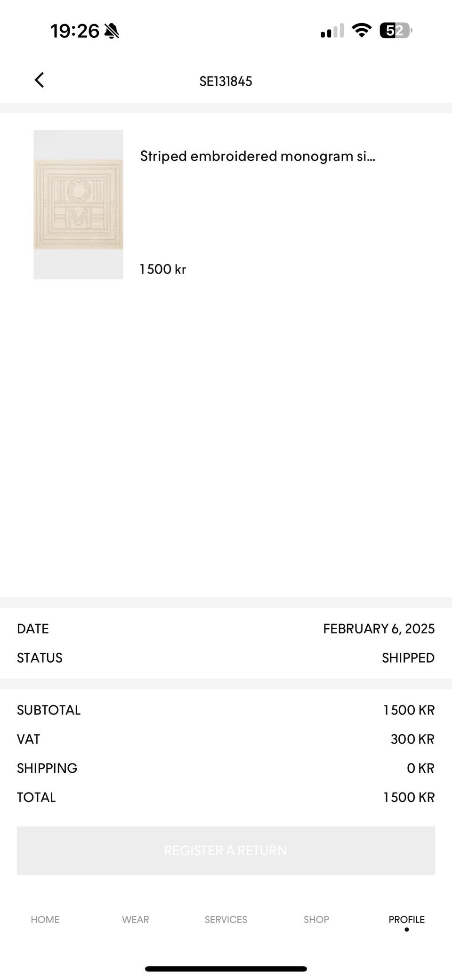This screenshot has width=452, height=980.
Task: Tap the cellular signal bars
Action: tap(332, 31)
